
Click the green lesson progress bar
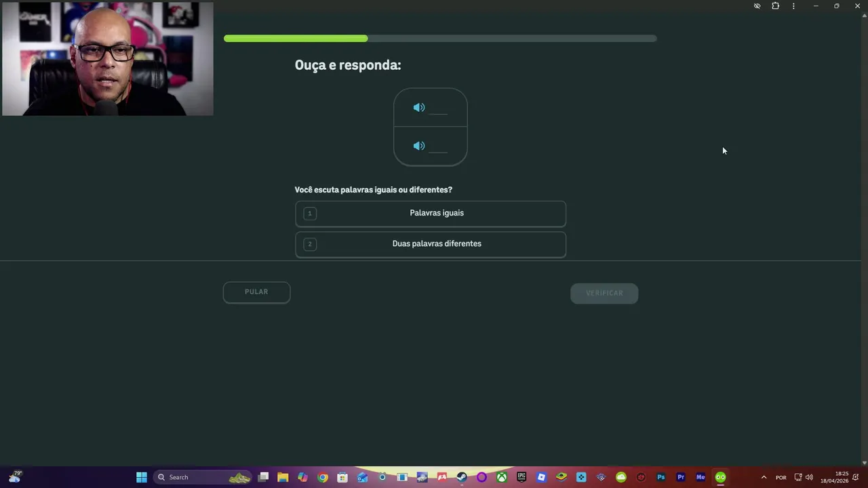coord(296,39)
